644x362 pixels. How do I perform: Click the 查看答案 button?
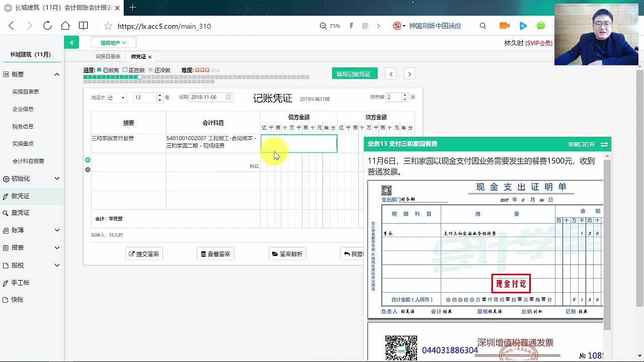coord(215,254)
